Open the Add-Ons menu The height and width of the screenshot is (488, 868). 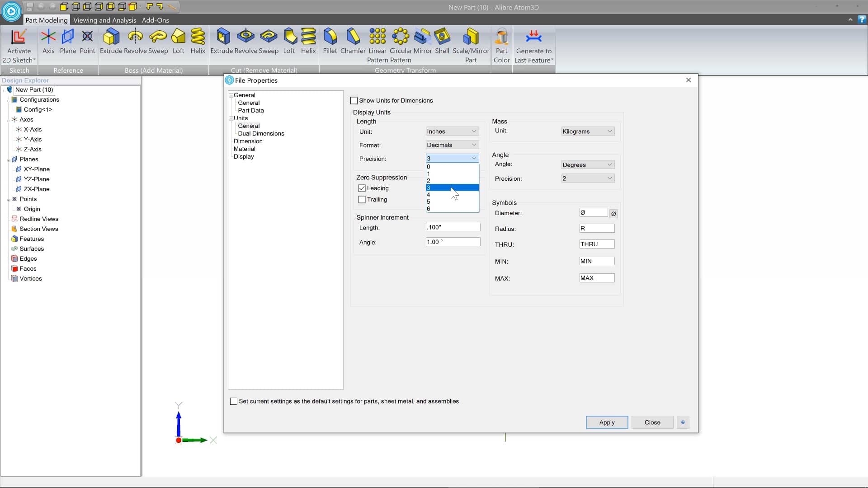tap(155, 20)
